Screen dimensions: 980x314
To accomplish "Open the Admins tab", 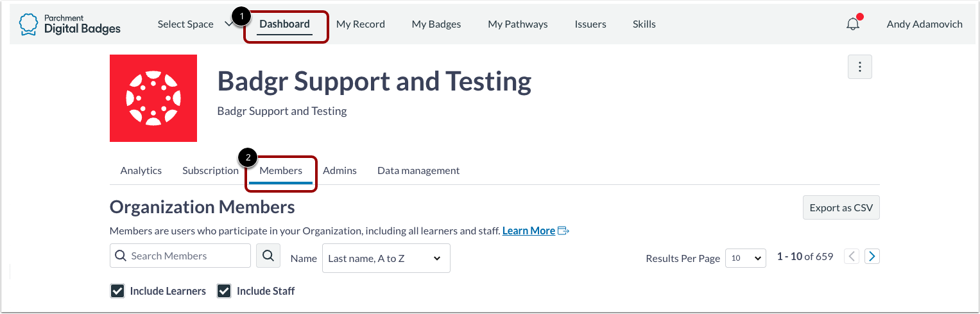I will point(340,171).
